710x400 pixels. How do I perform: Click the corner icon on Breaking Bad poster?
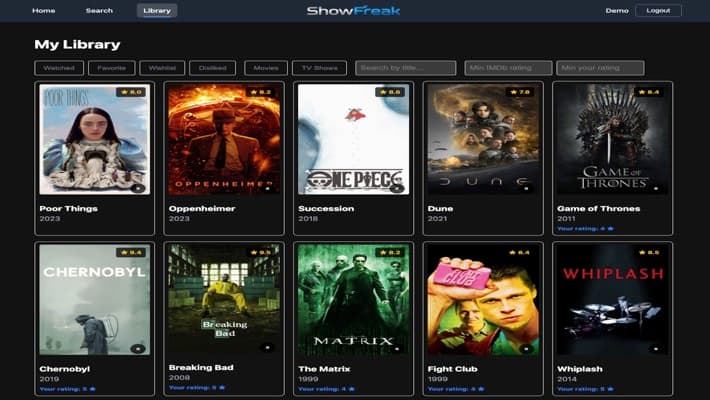coord(268,347)
